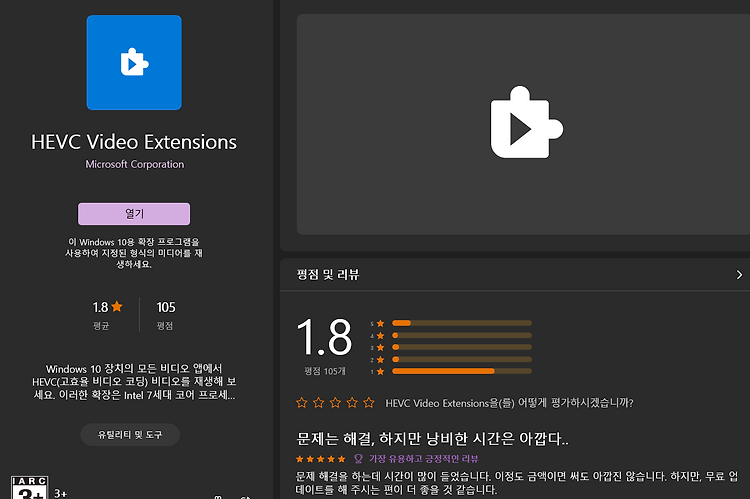The height and width of the screenshot is (499, 750).
Task: Open the review titled 문제는 해결, 하지만 낭비한 시간은 아깝다
Action: pyautogui.click(x=432, y=438)
